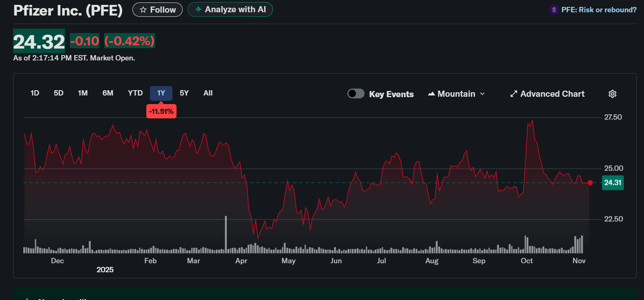This screenshot has width=644, height=300.
Task: Switch to the 5D time range
Action: pyautogui.click(x=58, y=93)
